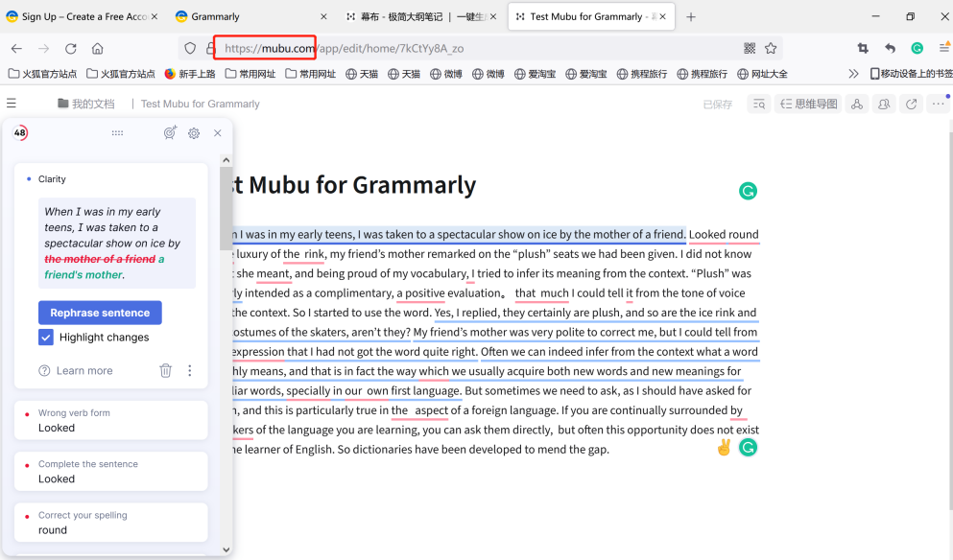Screen dimensions: 953x560
Task: Select the node relation icon beside 思维导图
Action: click(857, 104)
